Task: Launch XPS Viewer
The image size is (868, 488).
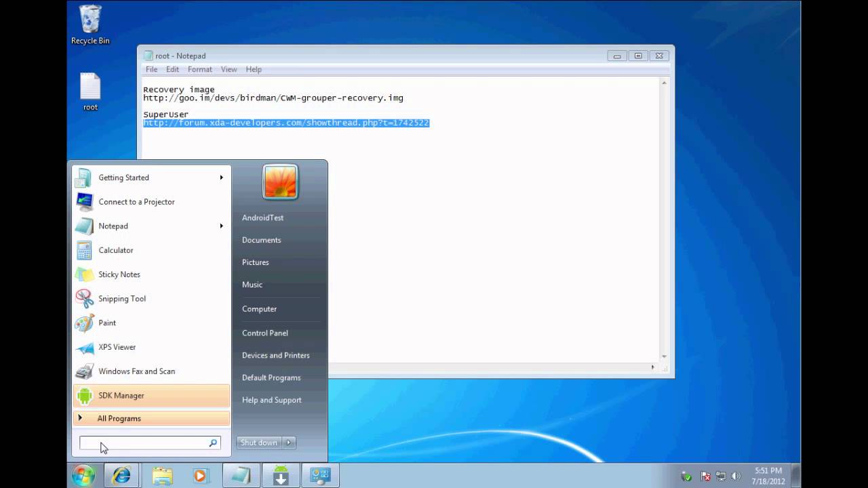Action: (151, 347)
